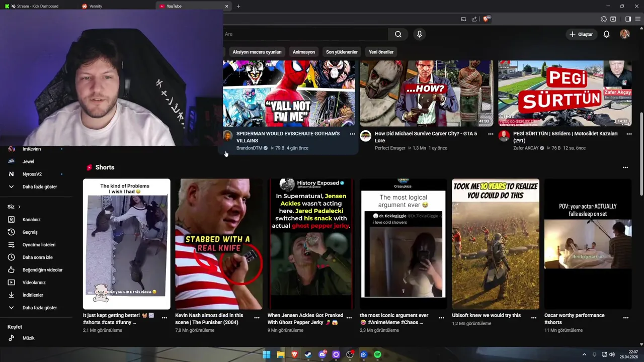Open the Brave hamburger menu
This screenshot has width=644, height=362.
point(638,19)
